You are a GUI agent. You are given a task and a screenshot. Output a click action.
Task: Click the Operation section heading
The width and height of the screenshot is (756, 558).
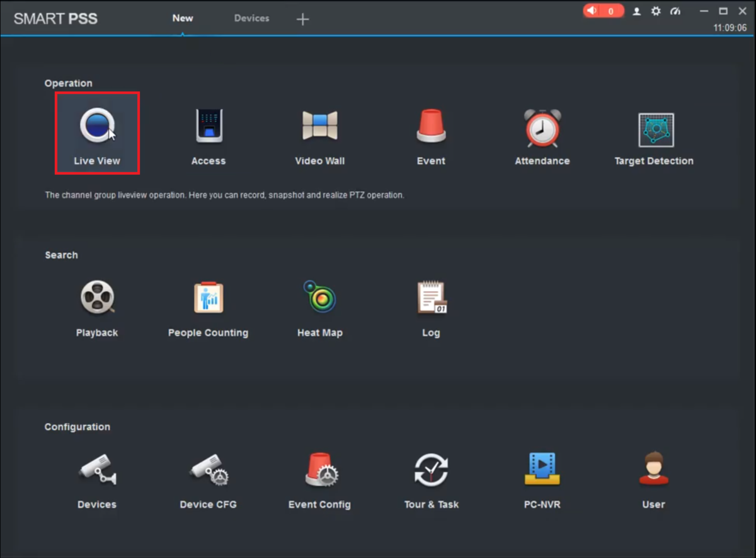[68, 83]
